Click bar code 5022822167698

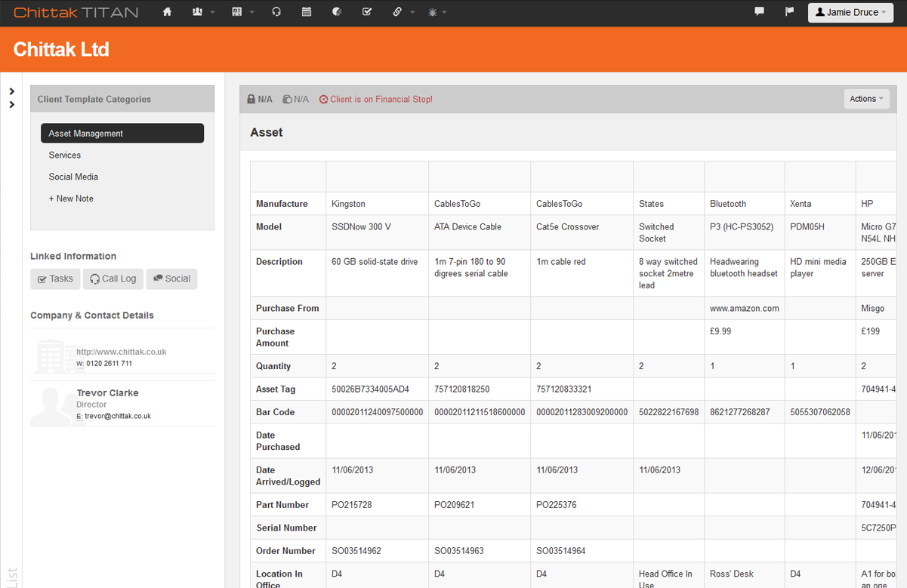[x=669, y=412]
